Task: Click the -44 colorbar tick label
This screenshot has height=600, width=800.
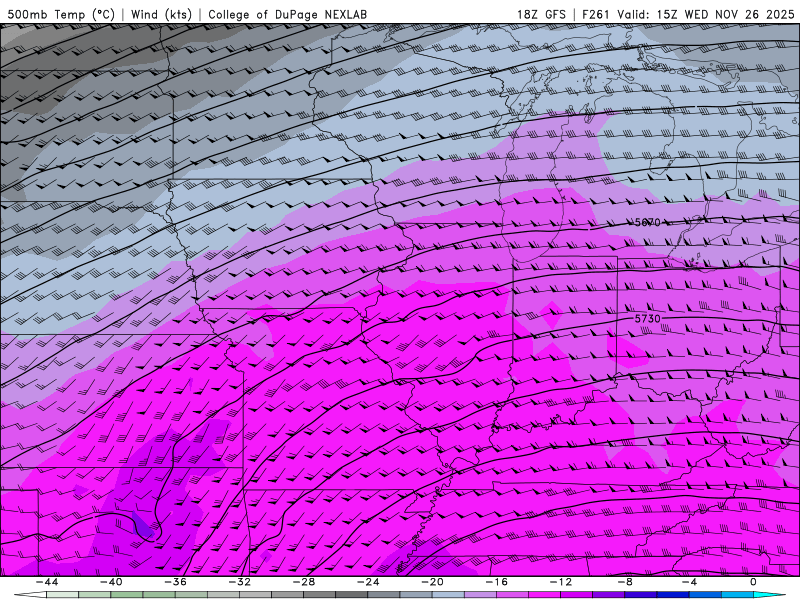Action: point(47,582)
